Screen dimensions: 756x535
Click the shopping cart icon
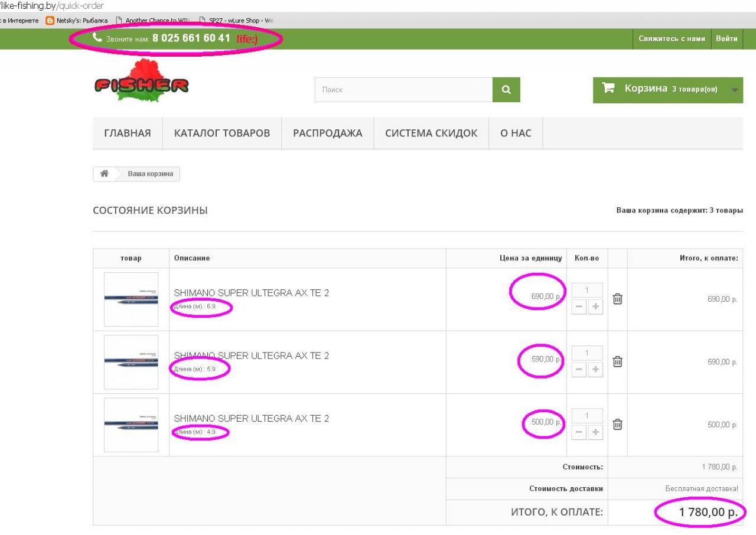pyautogui.click(x=608, y=89)
